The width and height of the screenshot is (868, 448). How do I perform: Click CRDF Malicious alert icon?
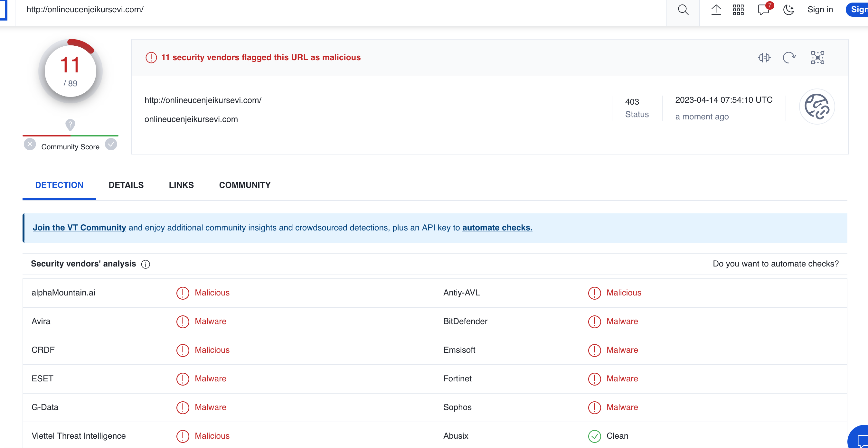(183, 350)
